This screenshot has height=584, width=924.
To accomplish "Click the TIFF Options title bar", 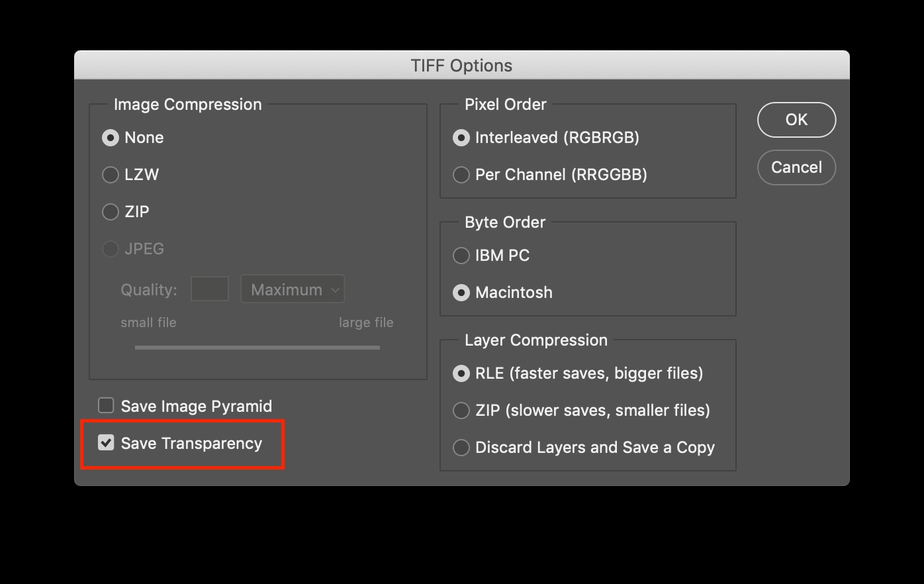I will pos(462,65).
